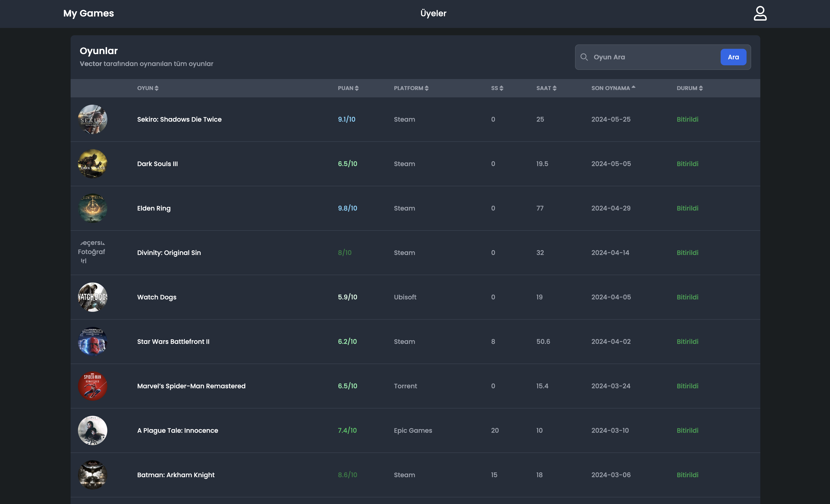Go to My Games home
830x504 pixels.
(89, 14)
